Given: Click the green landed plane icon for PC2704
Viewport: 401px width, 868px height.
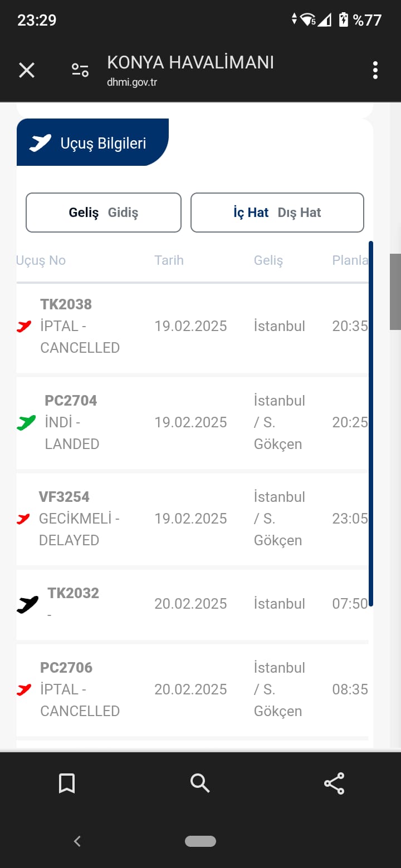Looking at the screenshot, I should (x=26, y=423).
